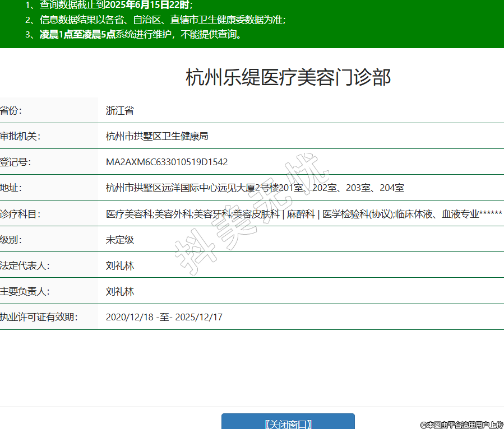Click the 登记号 row label
Screen dimensions: 504x429
tap(16, 162)
